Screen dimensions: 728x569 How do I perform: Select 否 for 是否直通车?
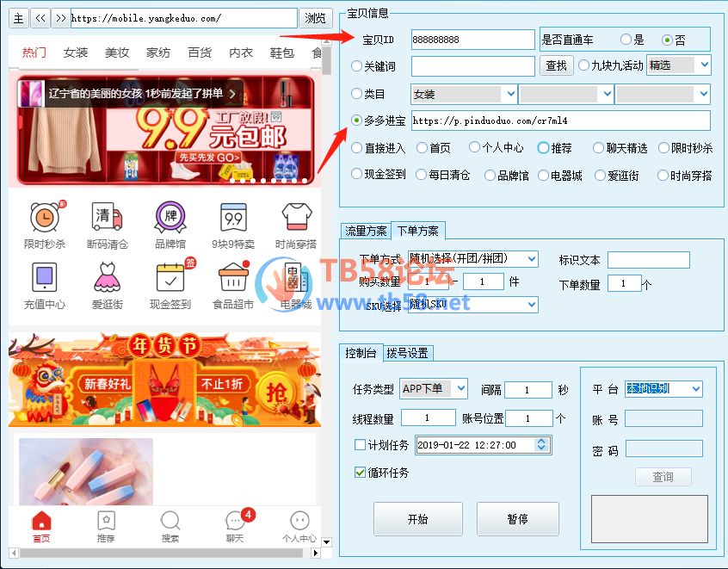pyautogui.click(x=667, y=40)
